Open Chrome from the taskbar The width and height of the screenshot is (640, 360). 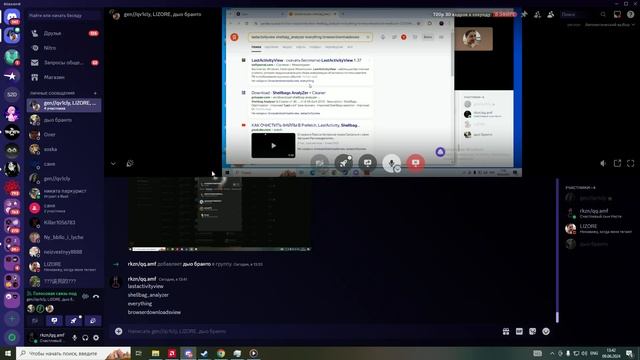[x=221, y=353]
